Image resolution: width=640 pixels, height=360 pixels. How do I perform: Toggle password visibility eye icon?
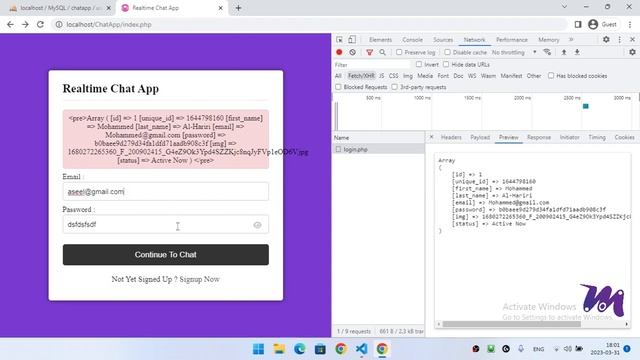coord(257,225)
